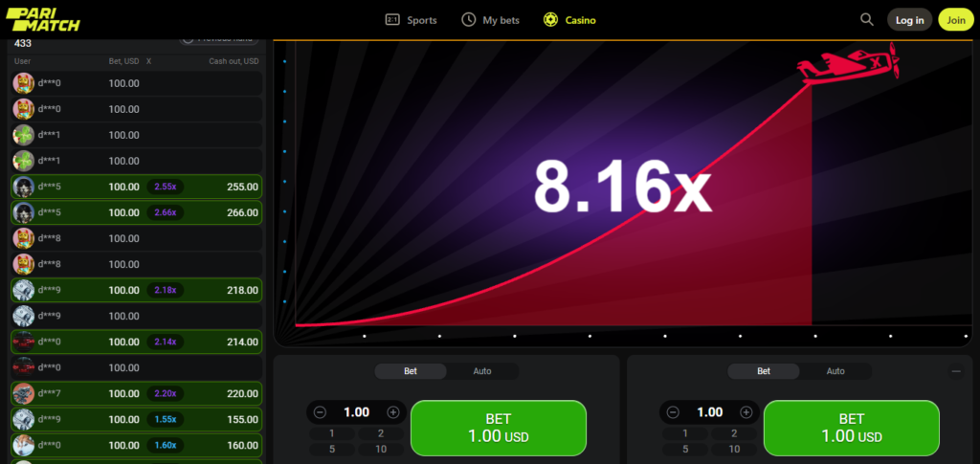Decrease right bet amount with minus icon

[673, 412]
